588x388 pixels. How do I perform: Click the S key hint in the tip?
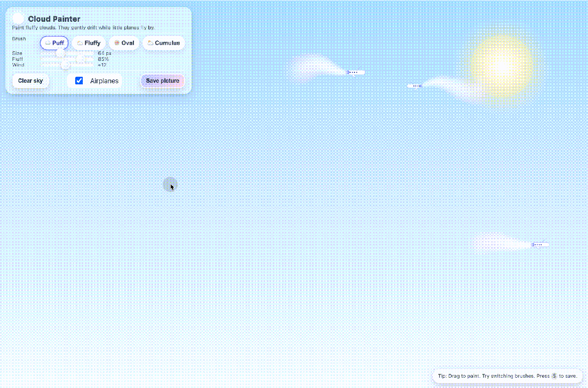click(x=554, y=375)
